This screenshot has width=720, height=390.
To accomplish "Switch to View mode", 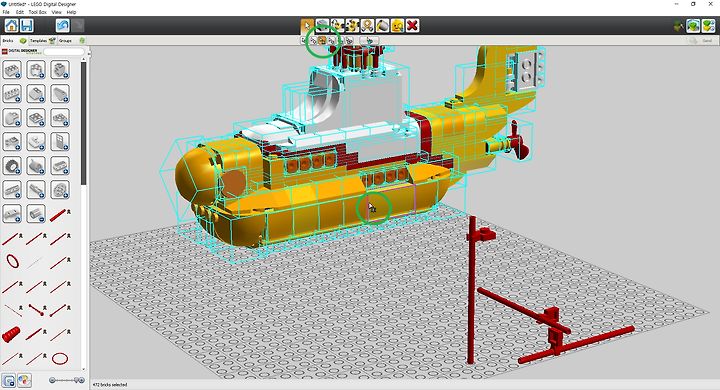I will click(693, 26).
